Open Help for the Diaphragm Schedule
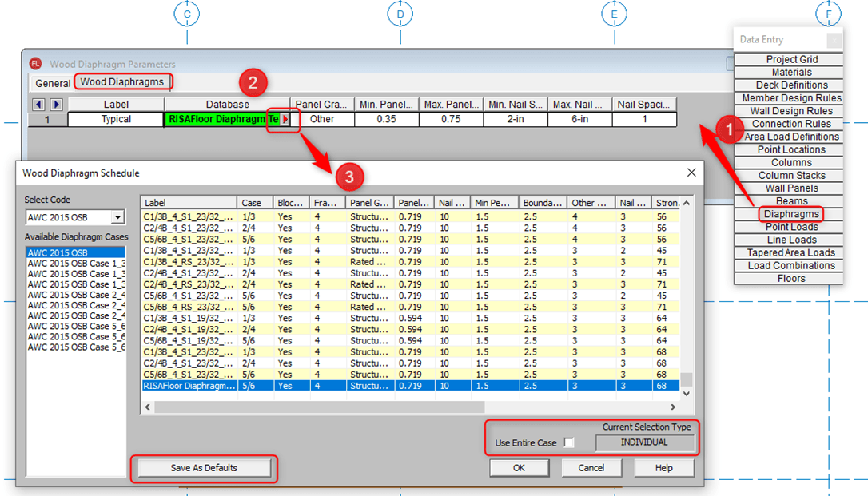The image size is (868, 496). pos(663,468)
